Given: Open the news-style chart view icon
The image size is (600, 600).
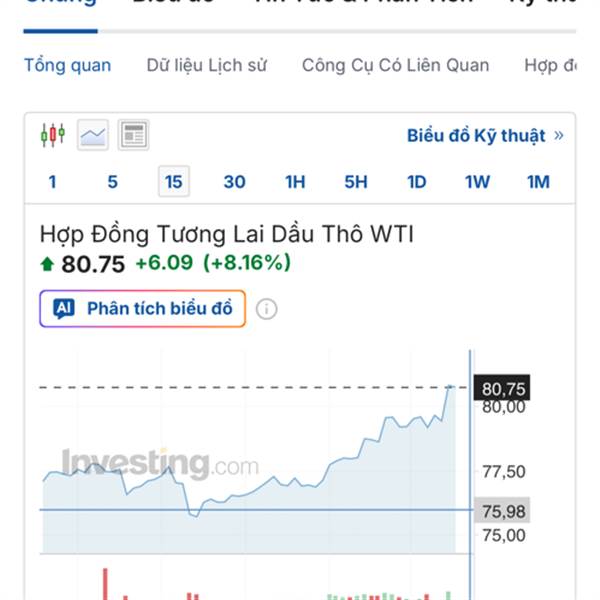Looking at the screenshot, I should [133, 134].
